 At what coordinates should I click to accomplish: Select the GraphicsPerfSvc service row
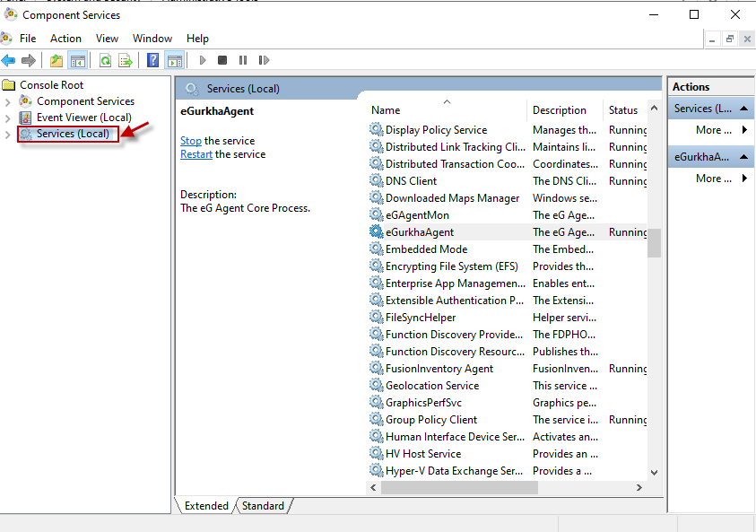click(x=508, y=402)
